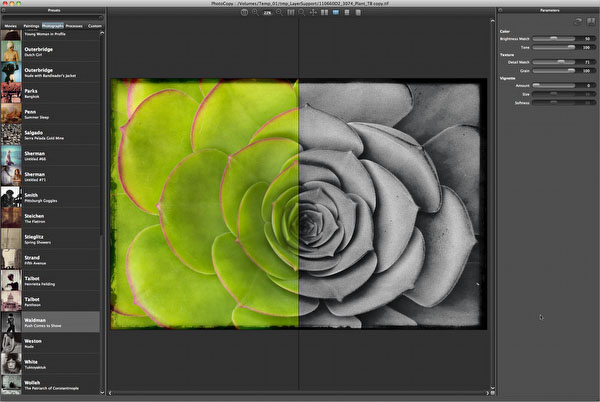Open the Processes tab
This screenshot has height=402, width=600.
(x=74, y=26)
